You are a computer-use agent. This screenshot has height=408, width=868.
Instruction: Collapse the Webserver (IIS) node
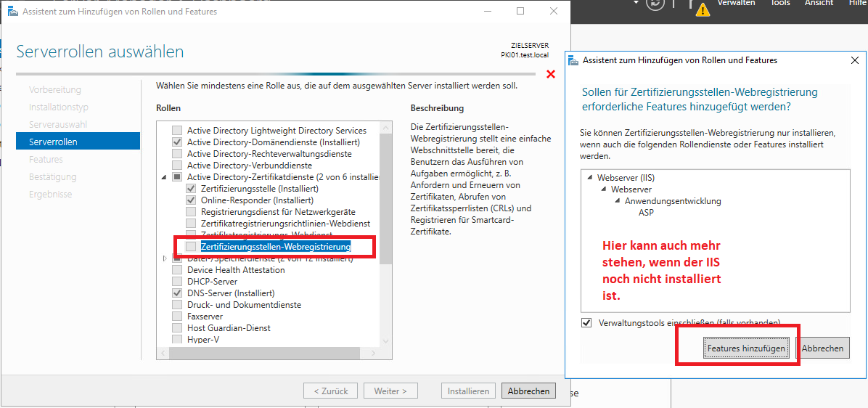[x=590, y=178]
